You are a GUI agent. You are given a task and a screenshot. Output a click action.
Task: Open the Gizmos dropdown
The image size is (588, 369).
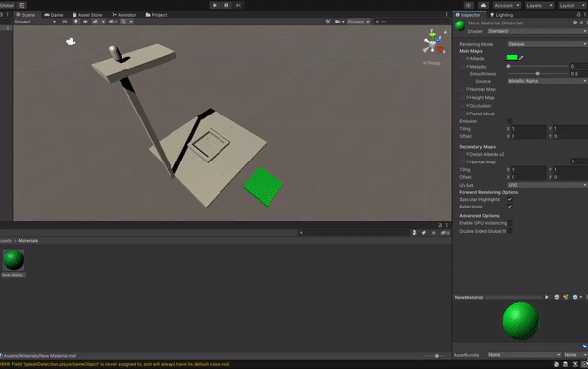pyautogui.click(x=359, y=22)
